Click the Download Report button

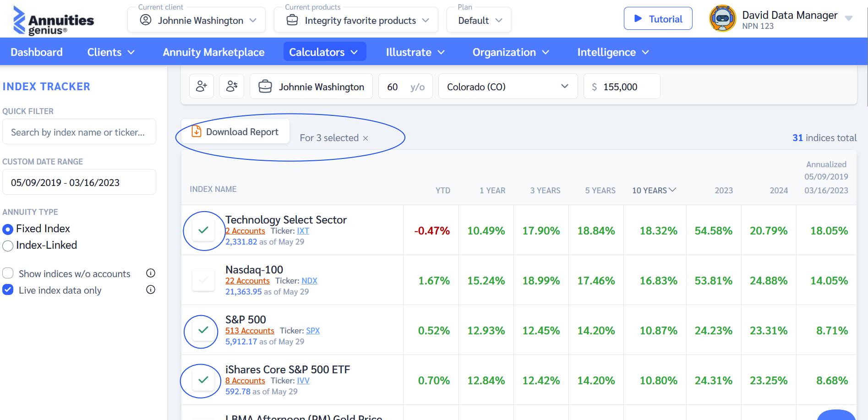(235, 131)
